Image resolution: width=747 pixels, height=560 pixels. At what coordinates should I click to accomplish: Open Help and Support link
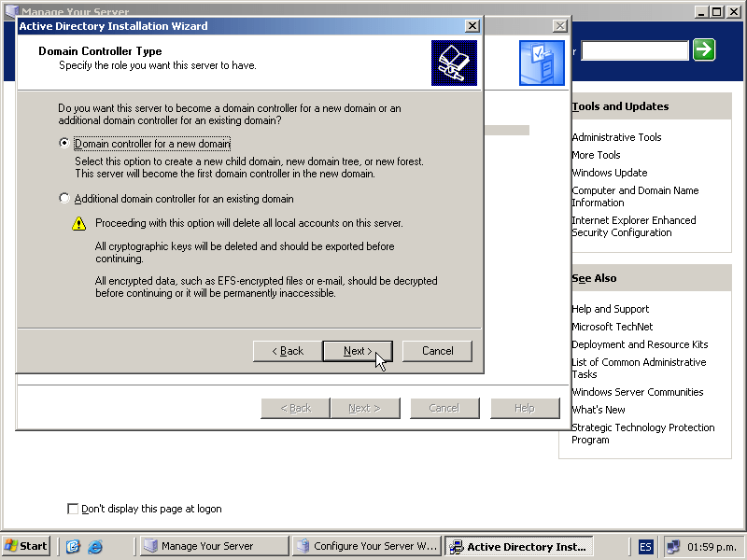(610, 309)
